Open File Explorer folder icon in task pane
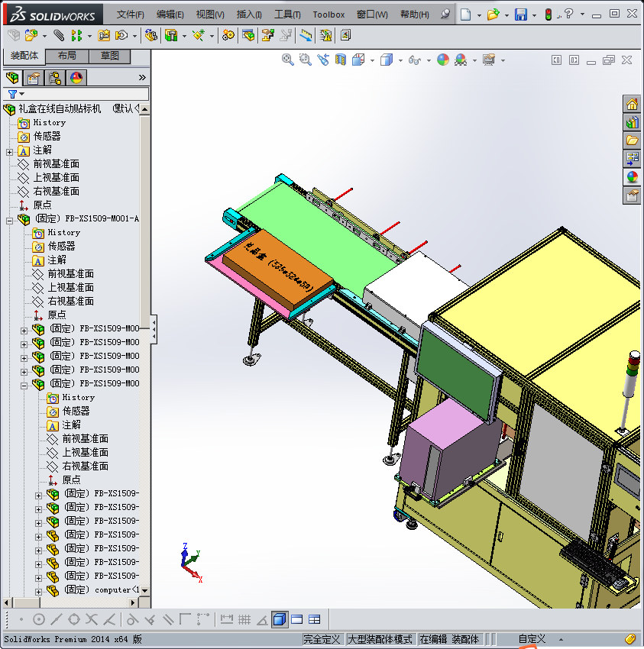The image size is (644, 649). tap(632, 140)
